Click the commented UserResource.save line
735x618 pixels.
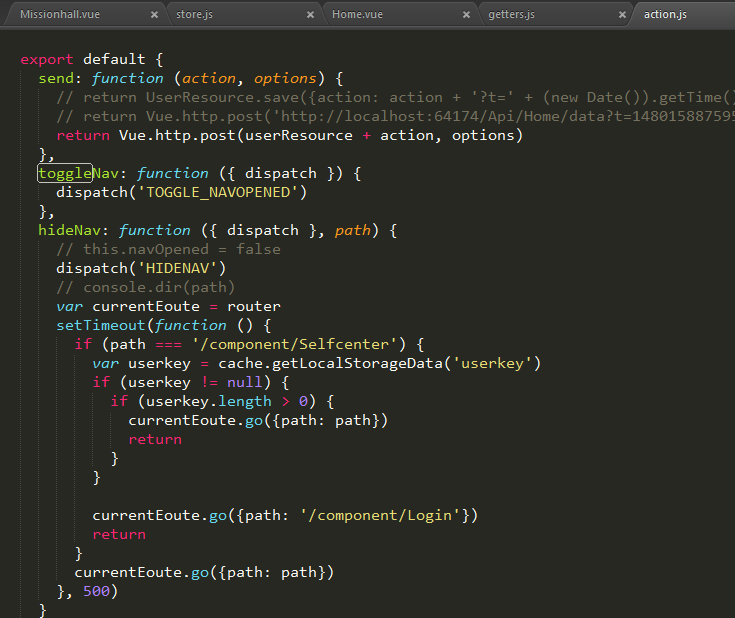point(396,98)
